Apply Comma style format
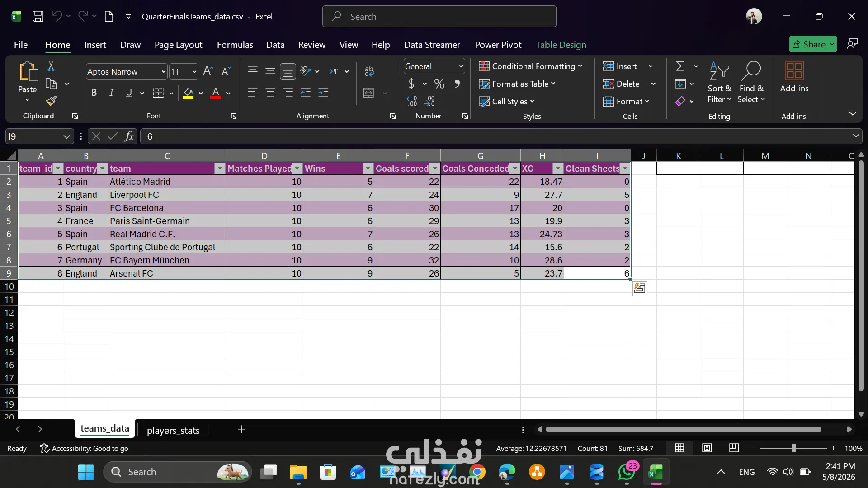The width and height of the screenshot is (868, 488). click(x=457, y=84)
